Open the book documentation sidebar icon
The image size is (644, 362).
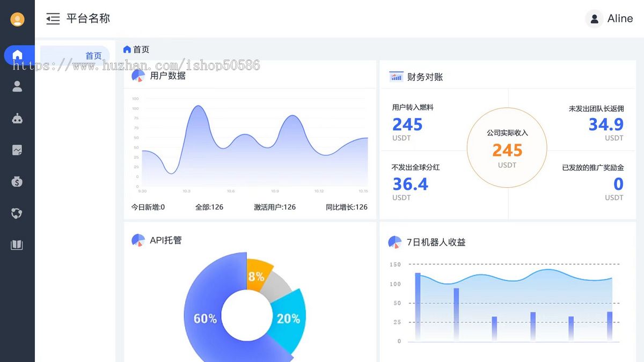click(x=17, y=245)
